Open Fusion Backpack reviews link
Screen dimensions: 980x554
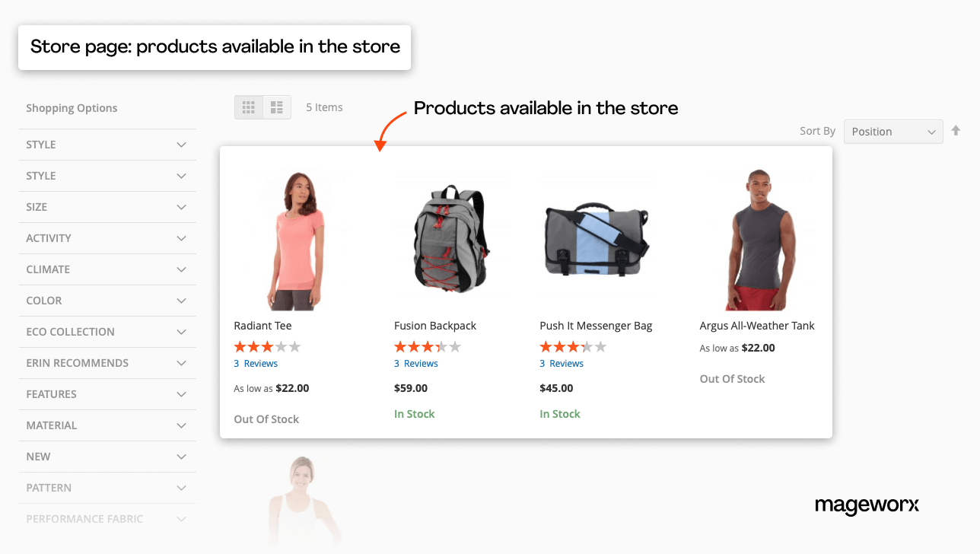pyautogui.click(x=415, y=364)
